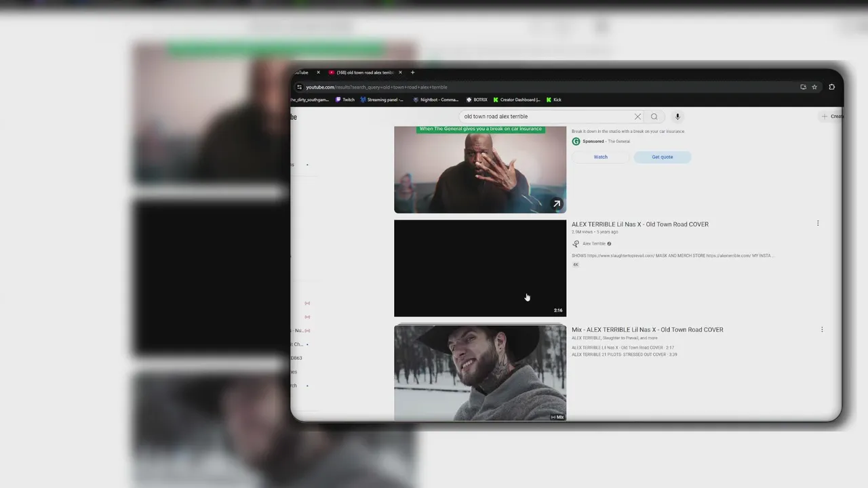Click 'ALEX TERRIBLE 21 PILOTS: STRESSED OUT COVER' entry
This screenshot has width=868, height=488.
(625, 354)
